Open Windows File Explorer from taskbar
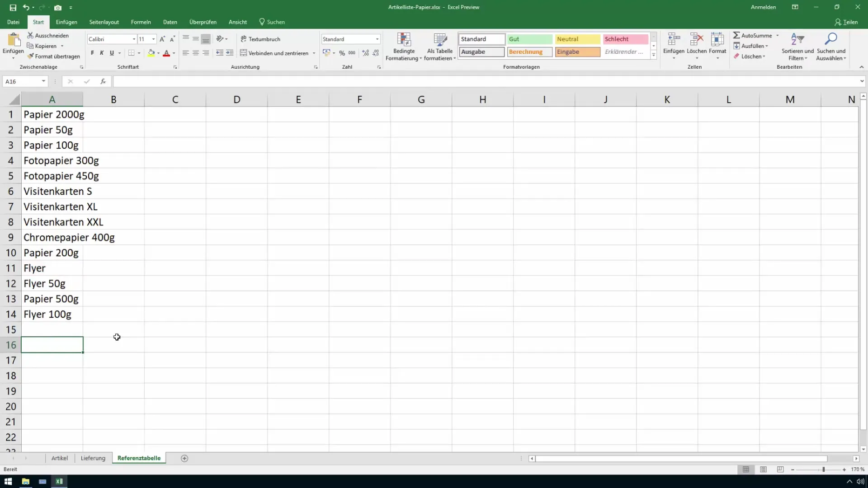The height and width of the screenshot is (488, 868). click(25, 481)
